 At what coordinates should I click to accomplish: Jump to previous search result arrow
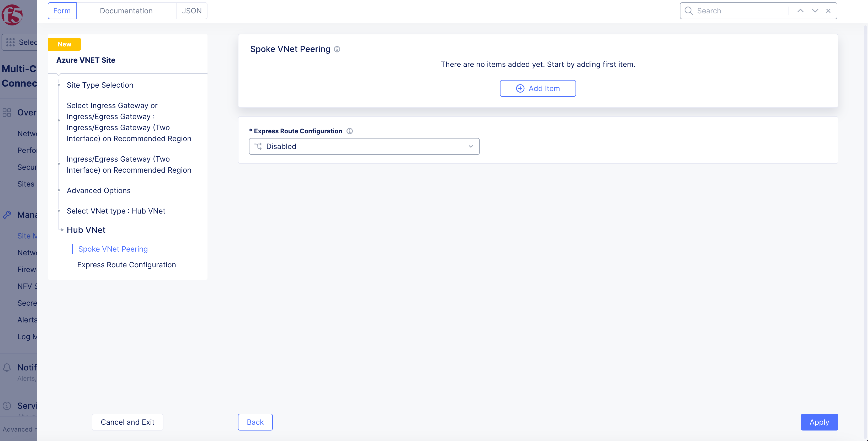click(800, 11)
